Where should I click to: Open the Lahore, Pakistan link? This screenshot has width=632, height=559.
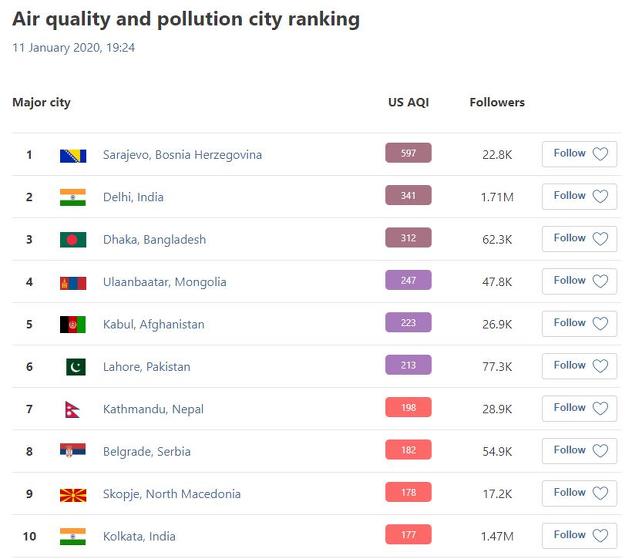coord(146,367)
